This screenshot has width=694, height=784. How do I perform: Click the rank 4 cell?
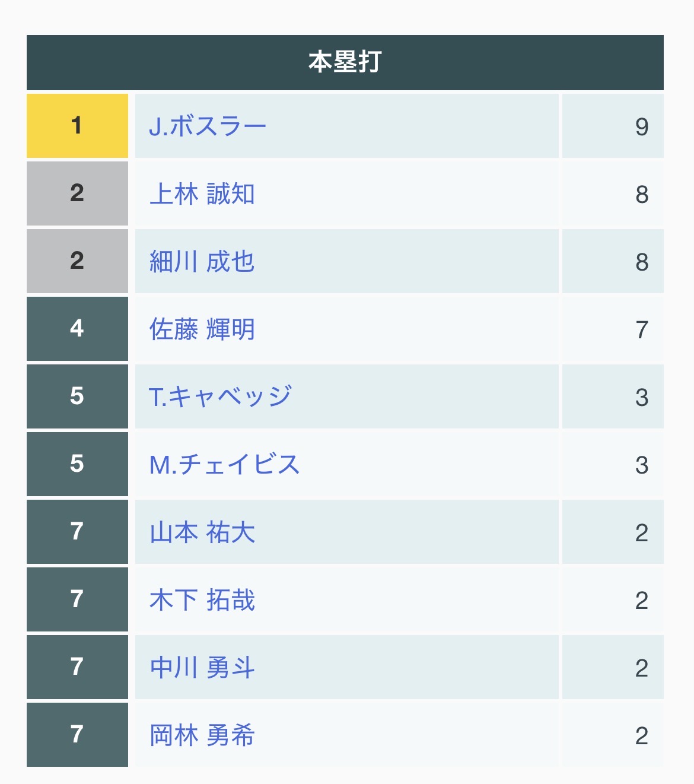[77, 329]
